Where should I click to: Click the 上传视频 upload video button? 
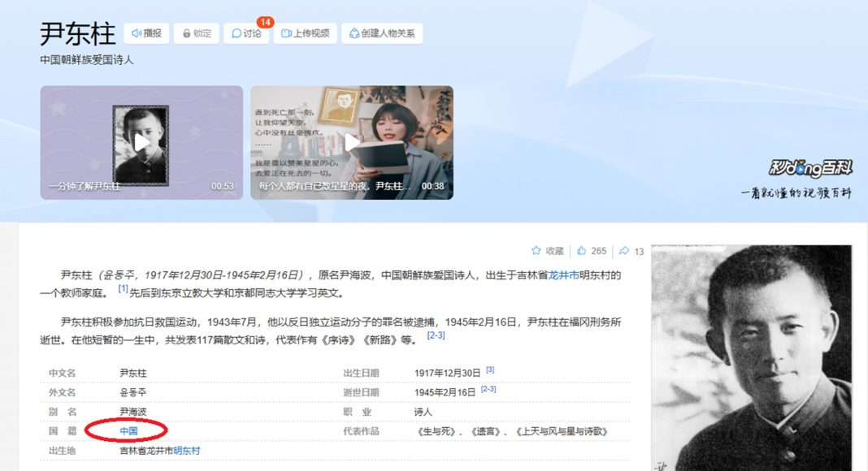pyautogui.click(x=305, y=33)
